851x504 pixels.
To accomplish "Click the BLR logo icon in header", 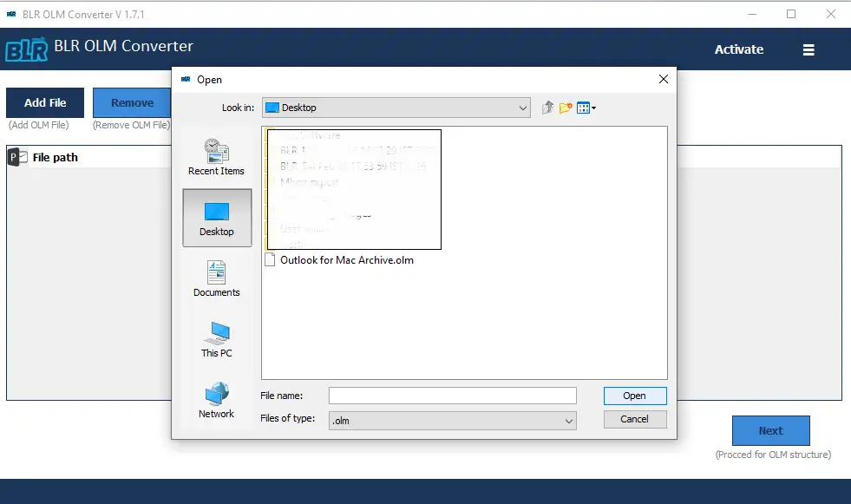I will (x=26, y=49).
